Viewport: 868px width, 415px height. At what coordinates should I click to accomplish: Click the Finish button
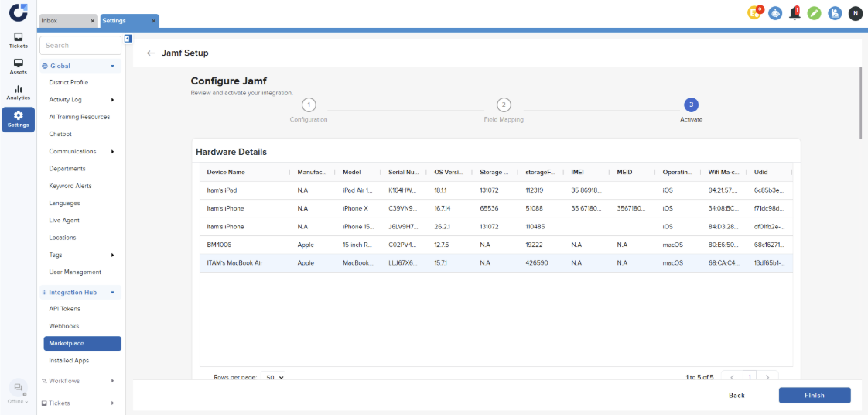point(814,395)
